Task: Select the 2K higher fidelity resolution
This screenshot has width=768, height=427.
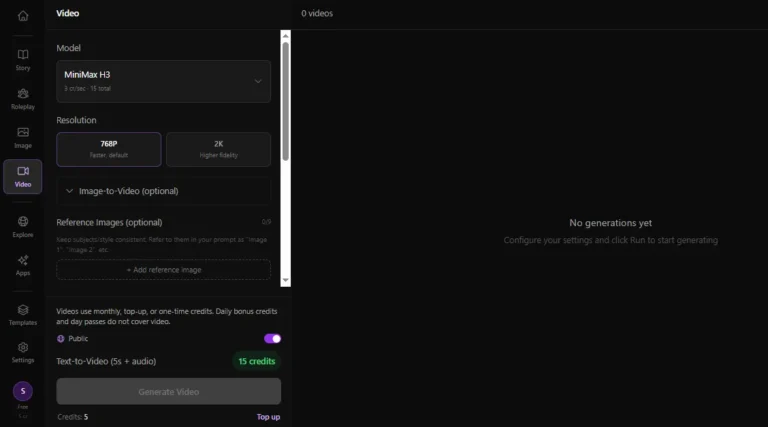Action: (x=218, y=149)
